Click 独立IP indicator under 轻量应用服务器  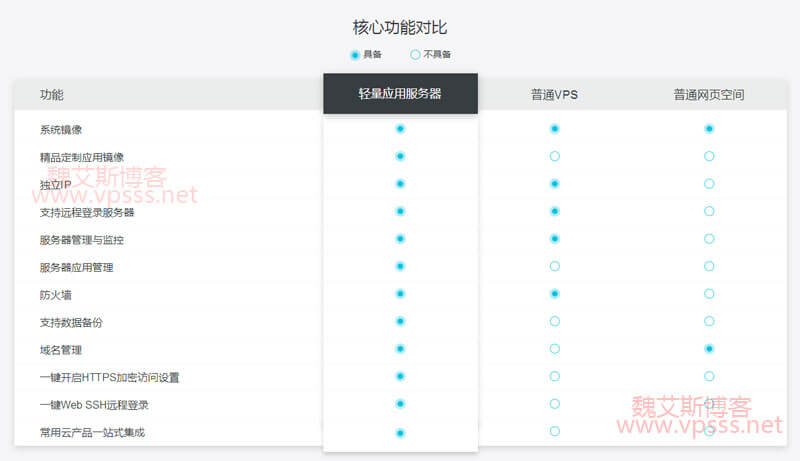click(x=400, y=184)
